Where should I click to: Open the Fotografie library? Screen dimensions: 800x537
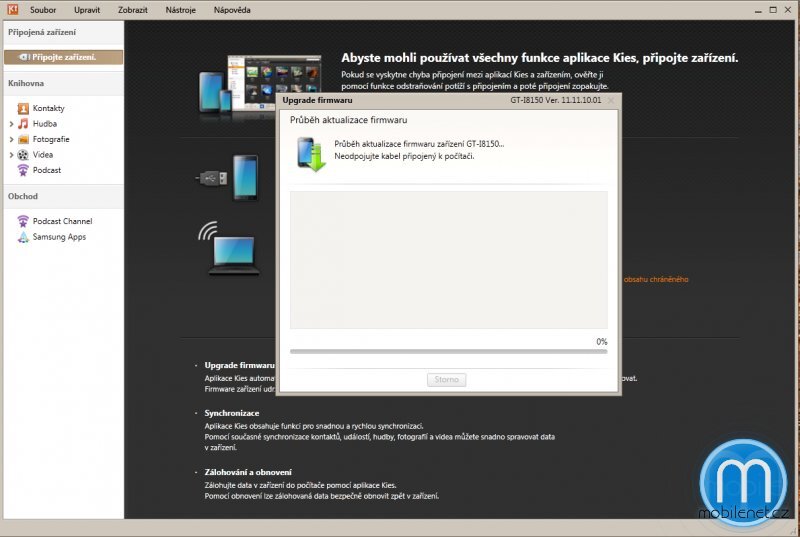(x=50, y=139)
